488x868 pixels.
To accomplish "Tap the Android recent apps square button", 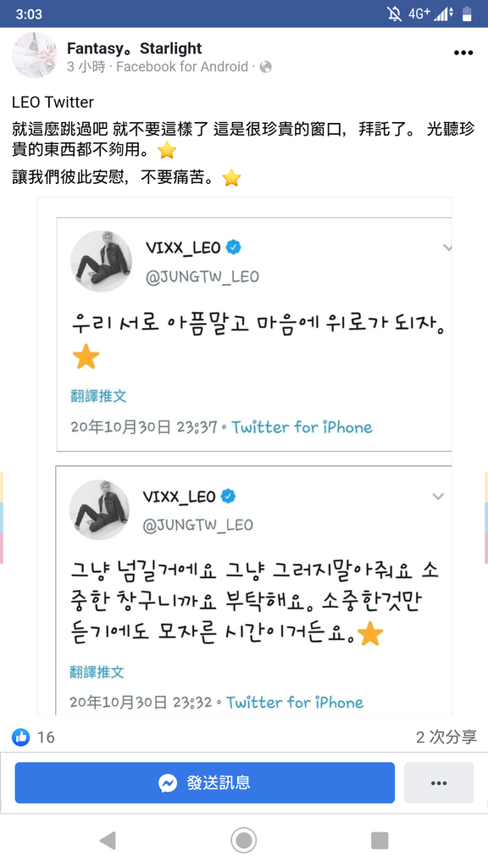I will tap(380, 840).
